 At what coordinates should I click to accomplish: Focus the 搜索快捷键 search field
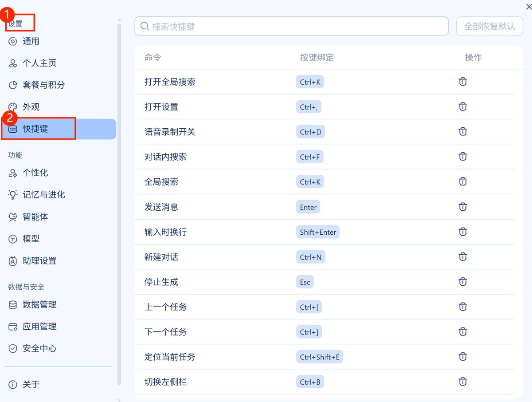click(x=292, y=26)
